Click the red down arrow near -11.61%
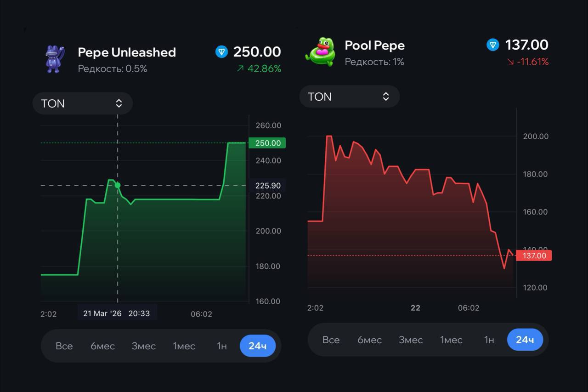This screenshot has width=588, height=392. coord(510,62)
